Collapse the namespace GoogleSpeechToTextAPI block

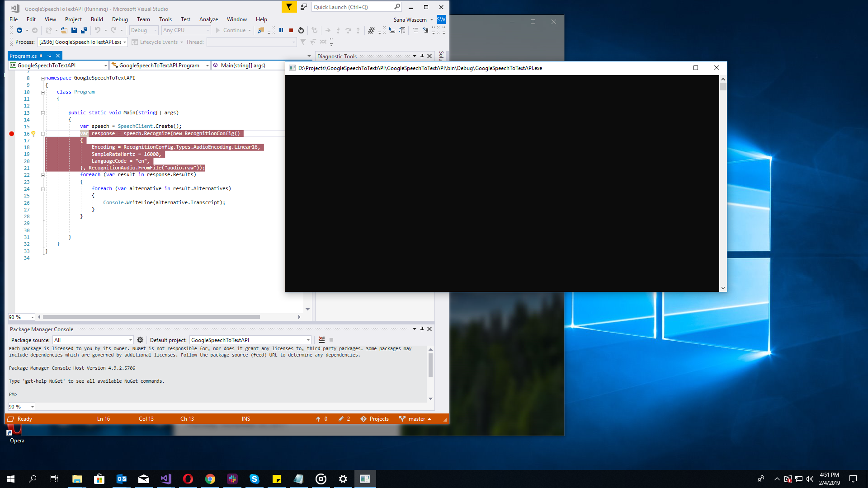click(x=43, y=78)
